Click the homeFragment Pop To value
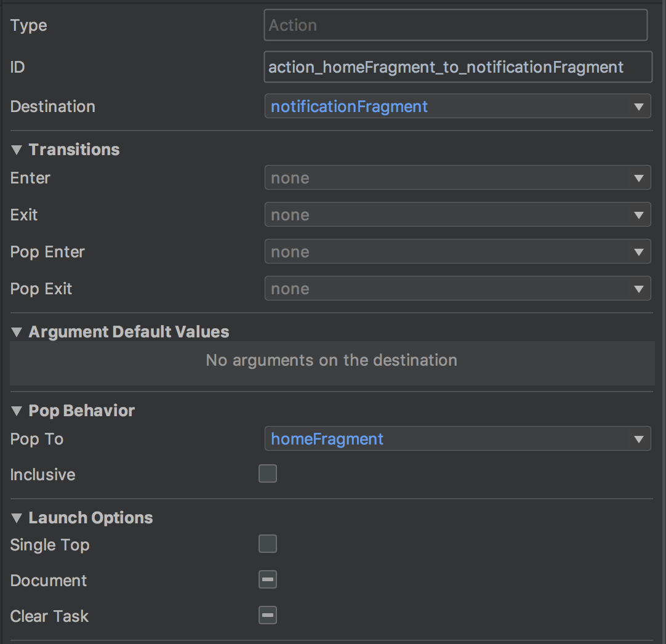 coord(327,440)
